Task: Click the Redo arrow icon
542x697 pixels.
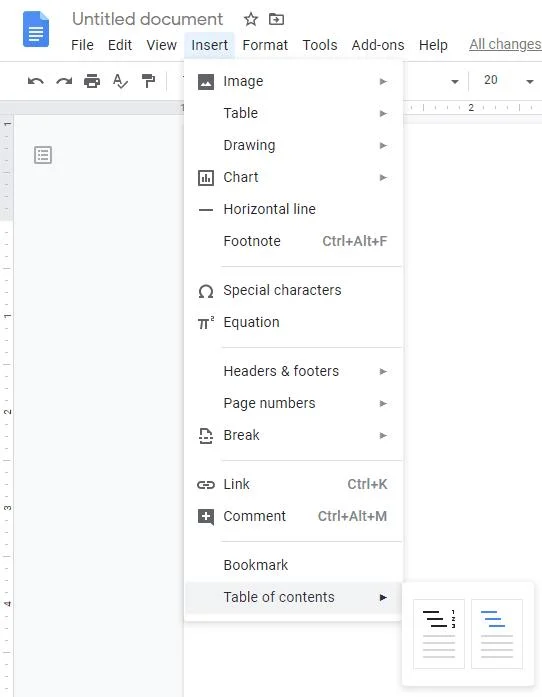Action: click(64, 81)
